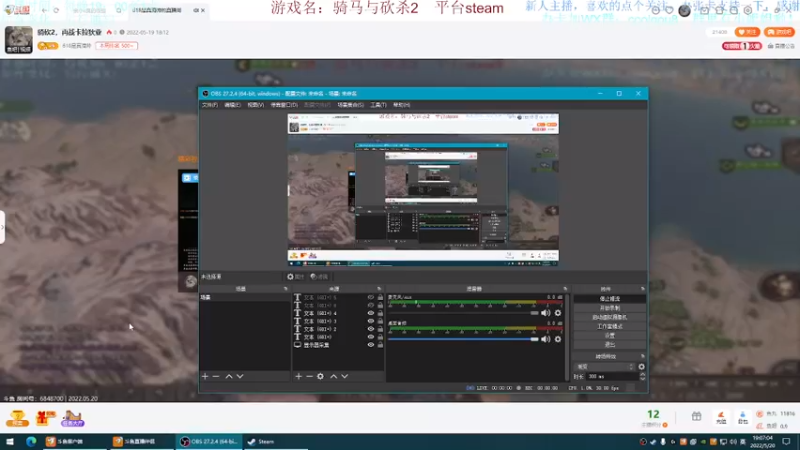The image size is (800, 450).
Task: Open OBS 帮助(H) menu
Action: tap(402, 105)
